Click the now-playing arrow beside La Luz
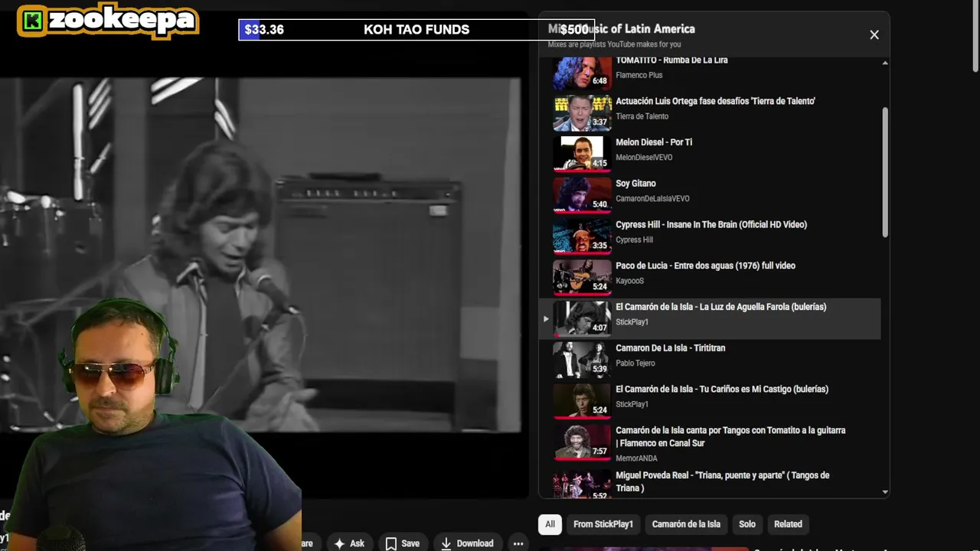This screenshot has height=551, width=980. click(x=546, y=319)
